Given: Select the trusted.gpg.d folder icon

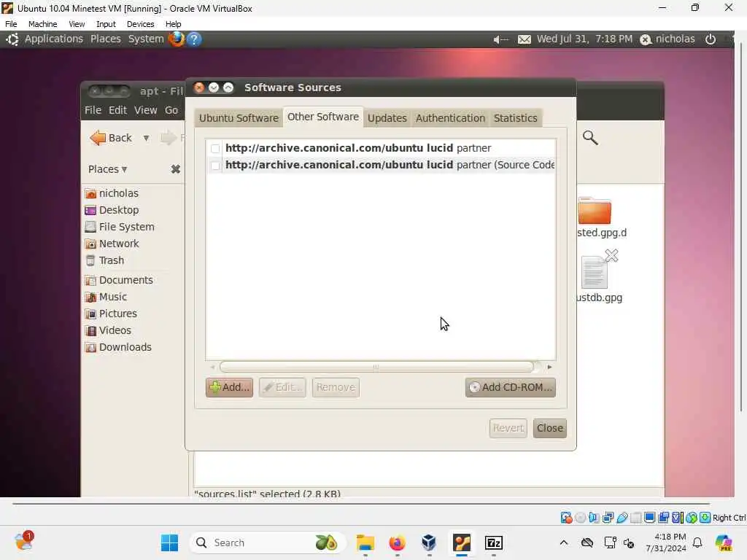Looking at the screenshot, I should point(595,211).
